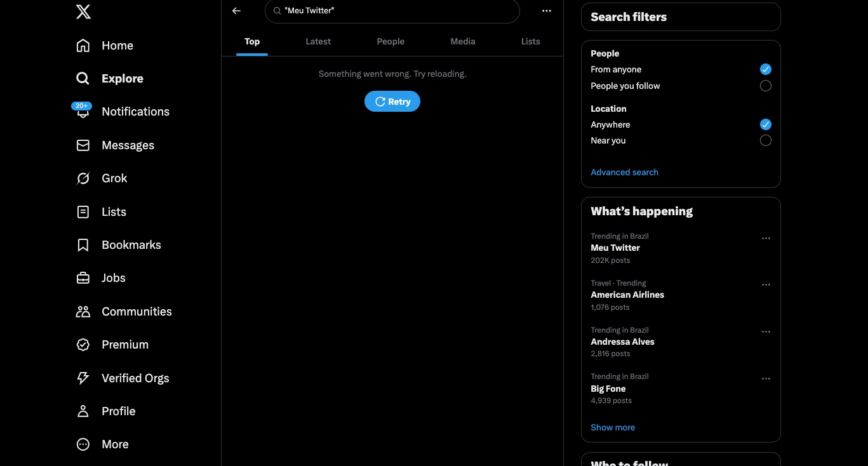
Task: Switch to the Latest tab
Action: point(318,41)
